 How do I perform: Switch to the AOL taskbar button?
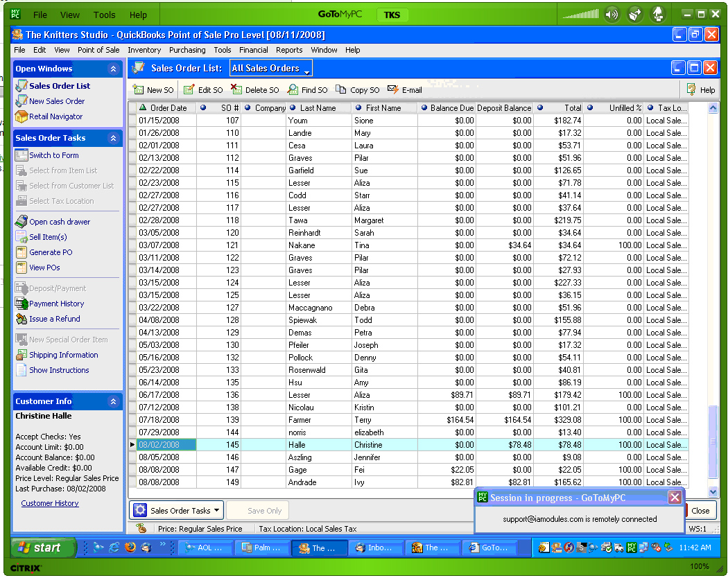tap(205, 548)
